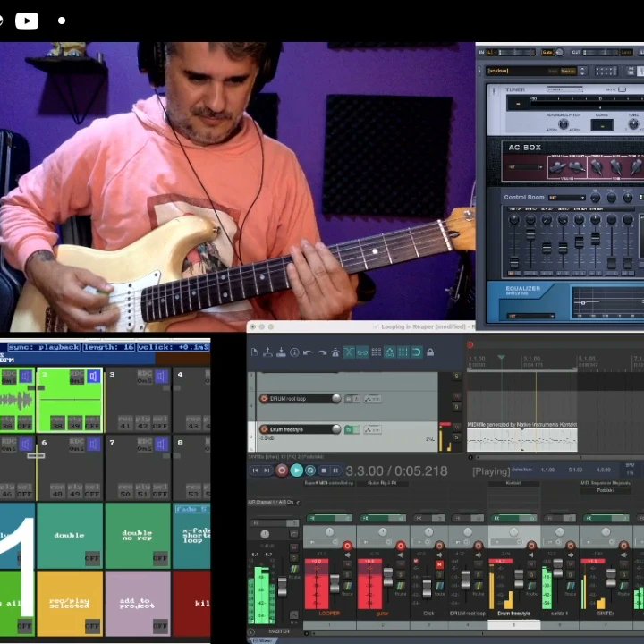644x644 pixels.
Task: Click the rec/play selected yellow pad
Action: [x=70, y=604]
